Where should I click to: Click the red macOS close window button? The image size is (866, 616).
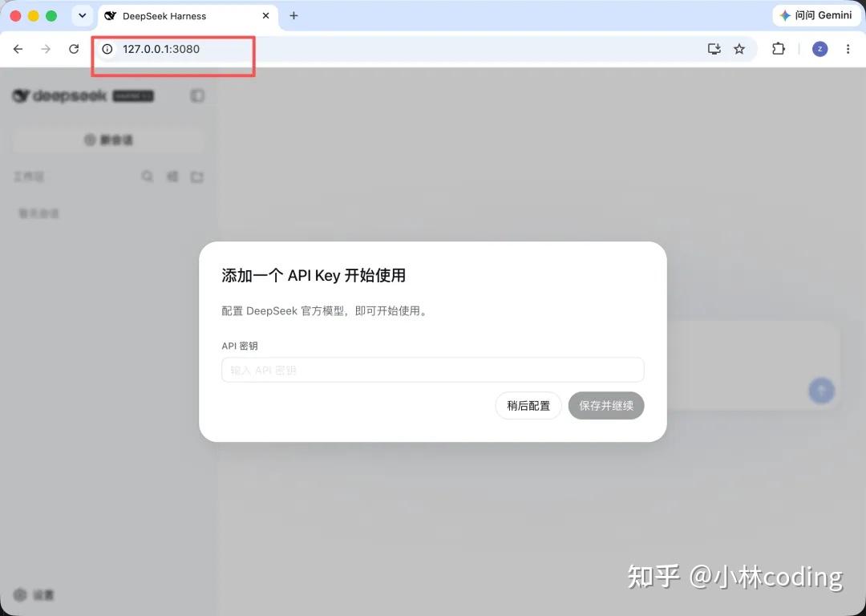coord(16,15)
